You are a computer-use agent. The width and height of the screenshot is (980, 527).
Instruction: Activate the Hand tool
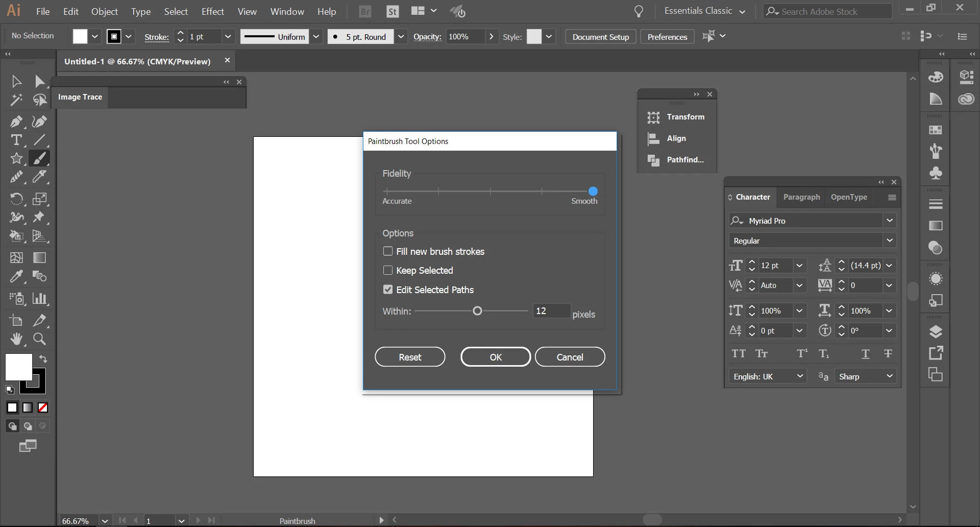(x=16, y=339)
